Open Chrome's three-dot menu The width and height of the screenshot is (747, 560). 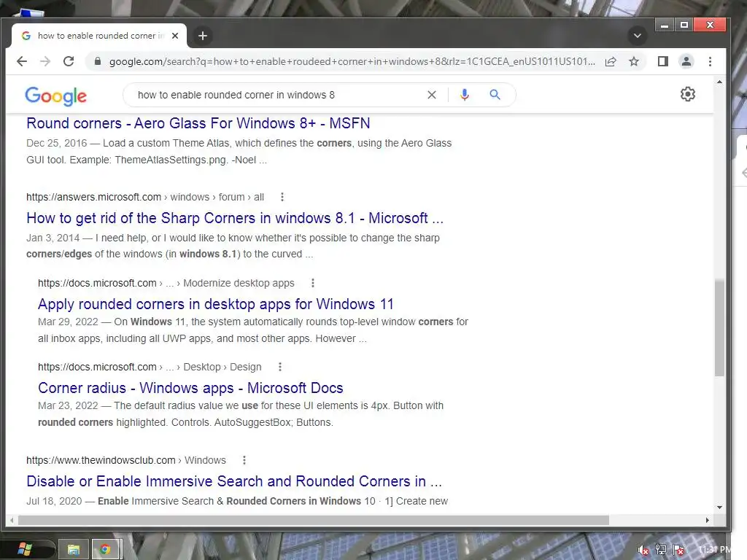tap(711, 61)
